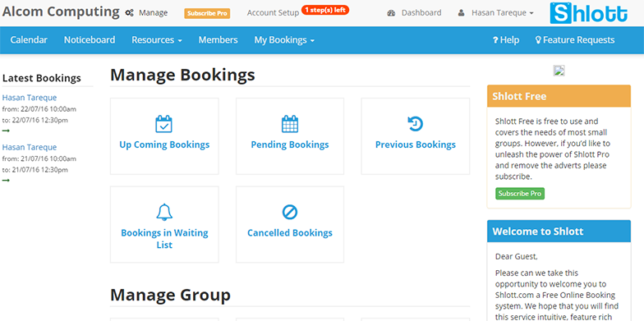Click the green arrow under 21/07/16 booking
This screenshot has height=321, width=644.
point(6,181)
